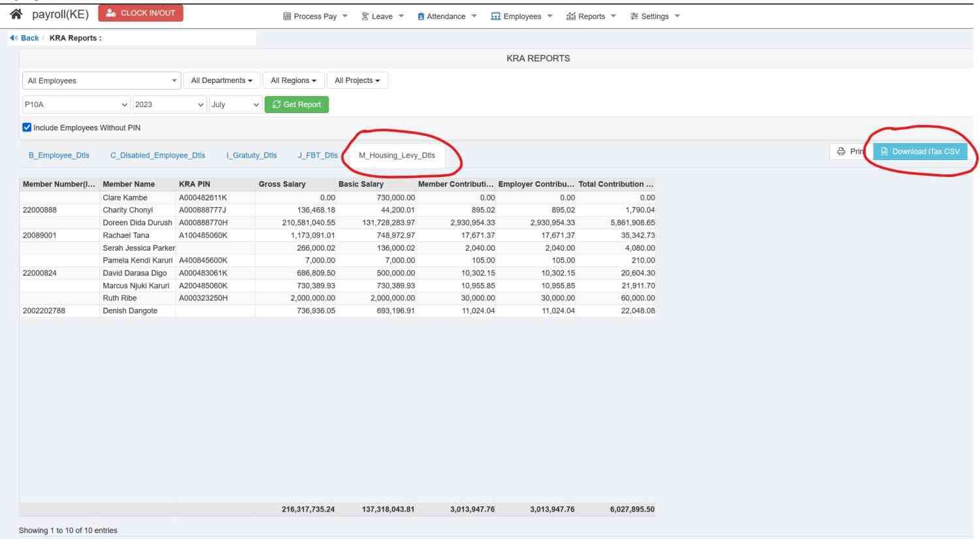The width and height of the screenshot is (980, 539).
Task: Switch to the C_Disabled_Employee_Dtls tab
Action: coord(157,155)
